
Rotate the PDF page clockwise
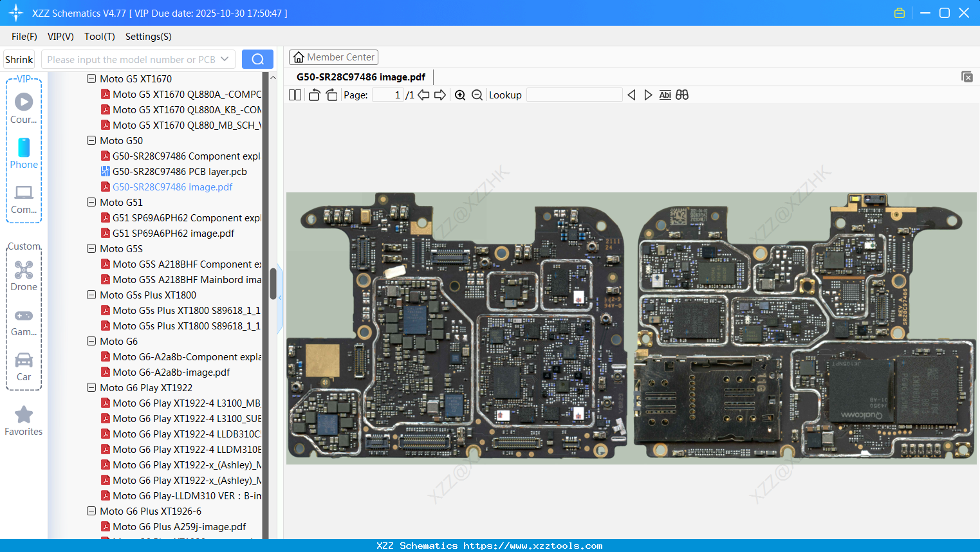(331, 95)
